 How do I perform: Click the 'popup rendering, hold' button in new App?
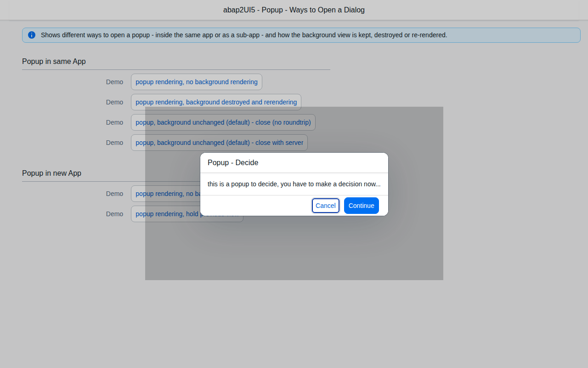(x=187, y=214)
